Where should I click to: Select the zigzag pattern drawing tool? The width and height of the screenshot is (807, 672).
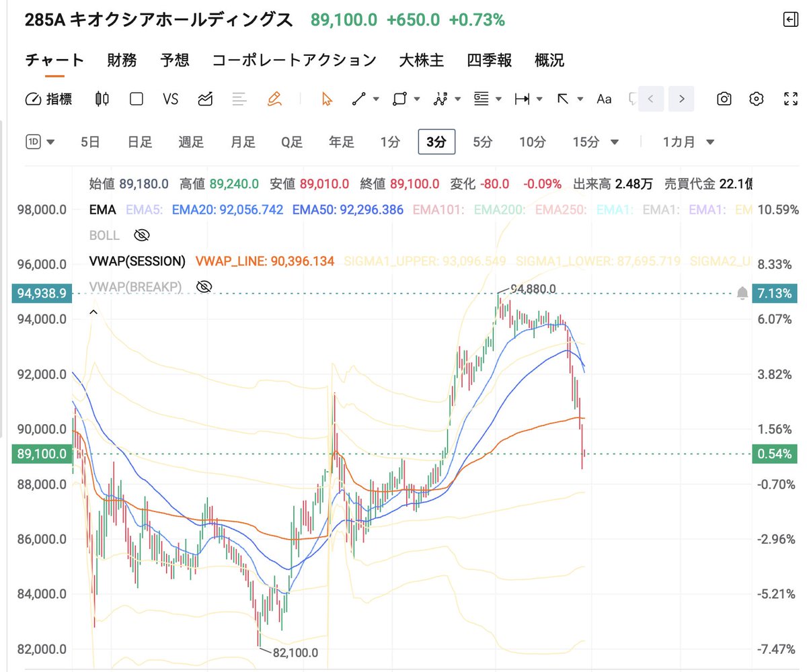440,99
